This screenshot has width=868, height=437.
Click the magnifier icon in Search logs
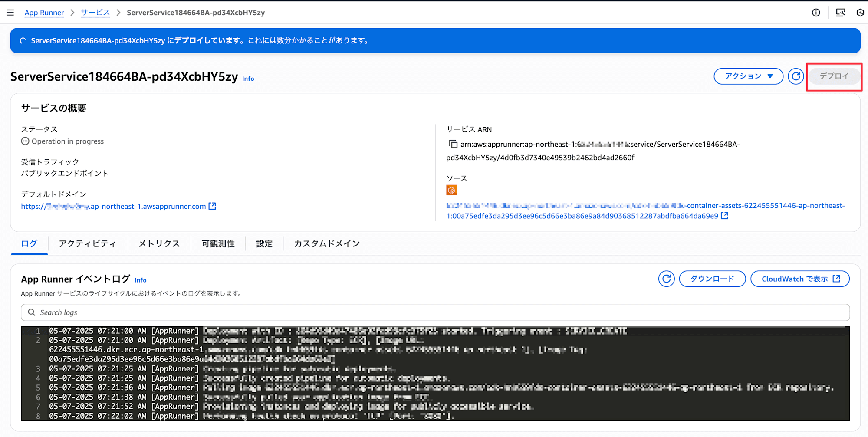tap(32, 312)
